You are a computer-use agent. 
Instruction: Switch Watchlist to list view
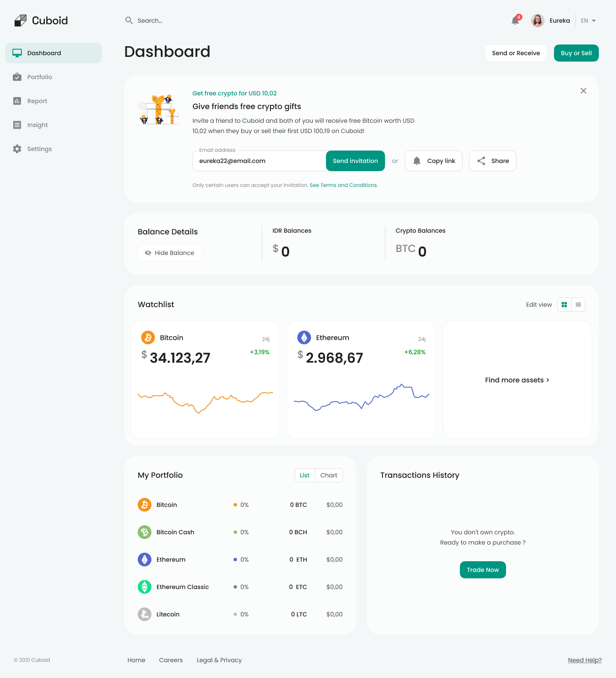(x=578, y=305)
